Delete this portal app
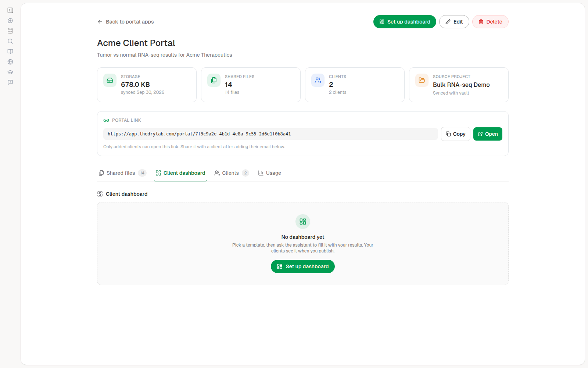The image size is (588, 368). (x=490, y=22)
